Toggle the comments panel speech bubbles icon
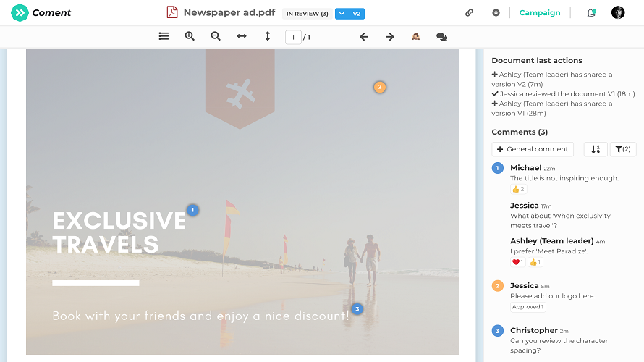Screen dimensions: 644x362 [x=441, y=37]
